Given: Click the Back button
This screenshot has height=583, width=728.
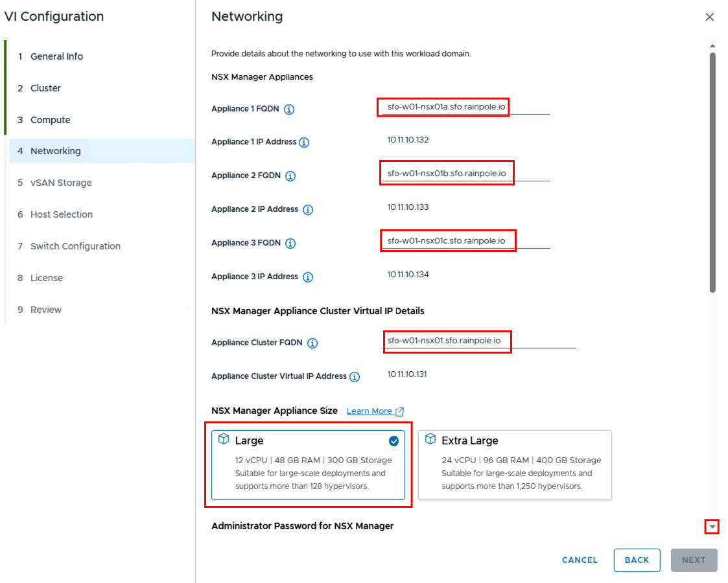Looking at the screenshot, I should click(637, 560).
